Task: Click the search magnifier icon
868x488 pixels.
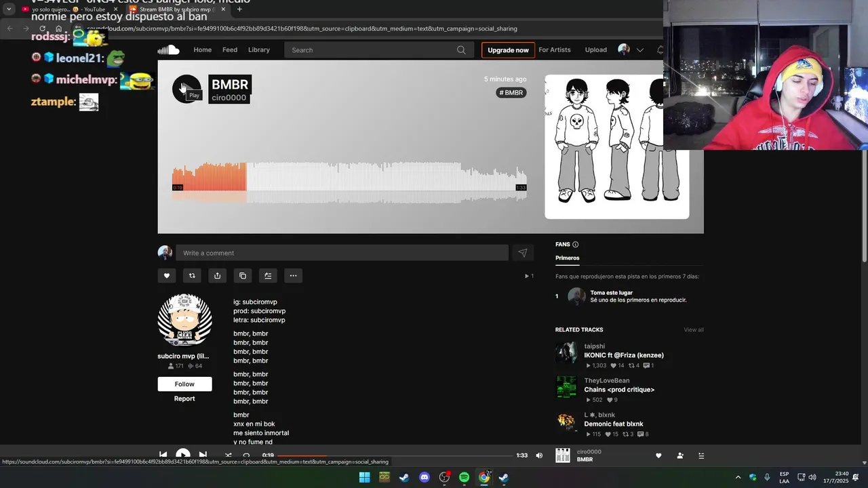Action: point(461,49)
